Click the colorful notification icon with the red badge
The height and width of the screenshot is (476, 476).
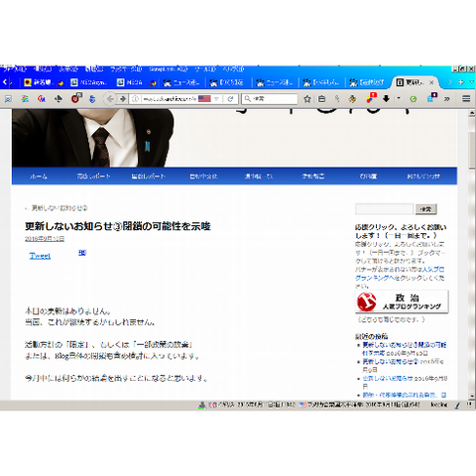(x=371, y=98)
